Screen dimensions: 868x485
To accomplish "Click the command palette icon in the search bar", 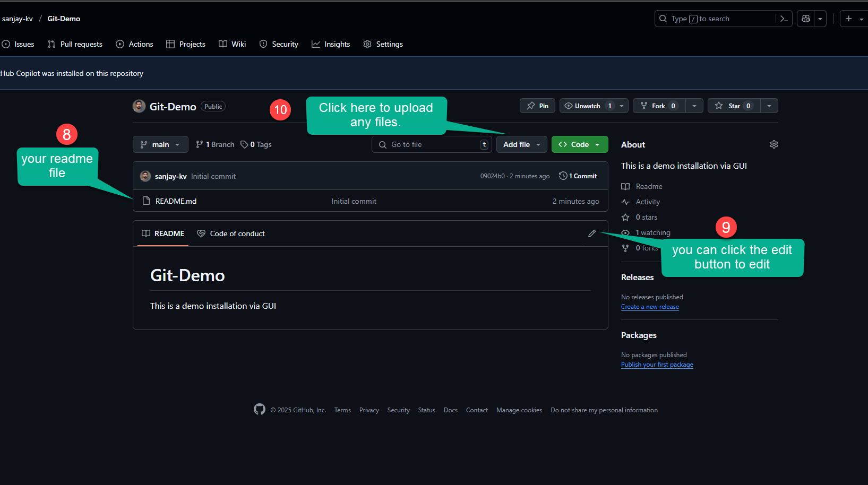I will (784, 19).
